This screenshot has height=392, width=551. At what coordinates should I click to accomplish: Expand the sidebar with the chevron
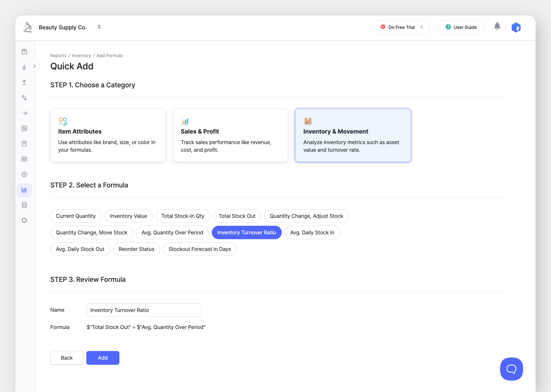click(x=35, y=66)
